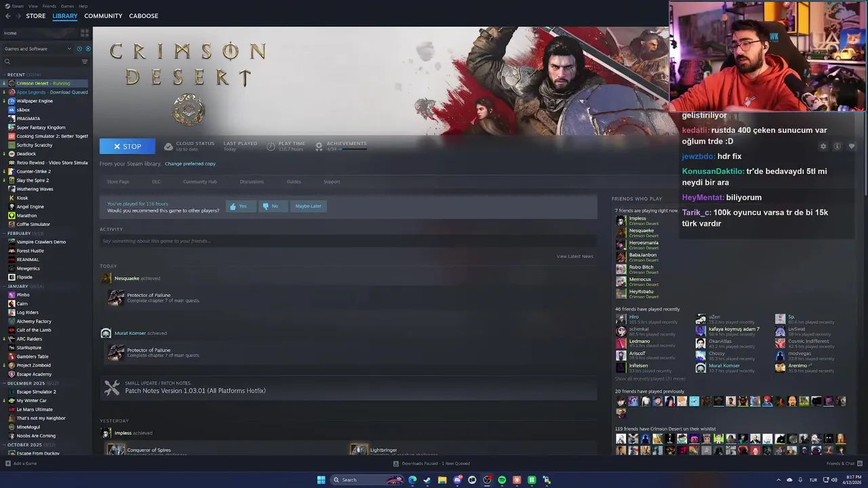
Task: Open the Store Page tab
Action: click(x=118, y=182)
